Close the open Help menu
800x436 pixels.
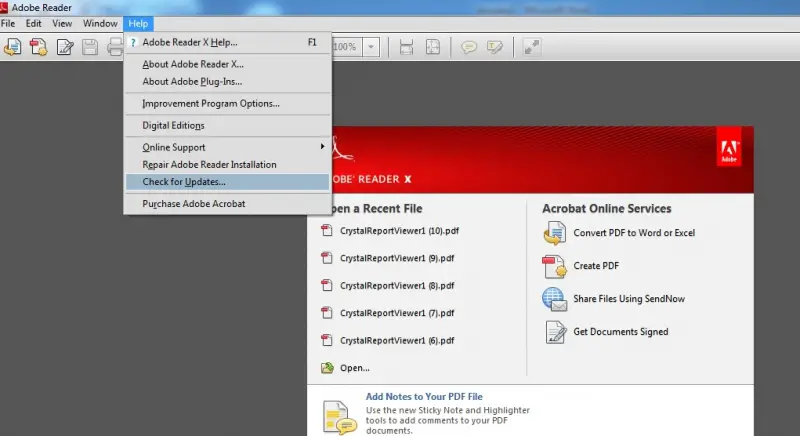pyautogui.click(x=138, y=23)
